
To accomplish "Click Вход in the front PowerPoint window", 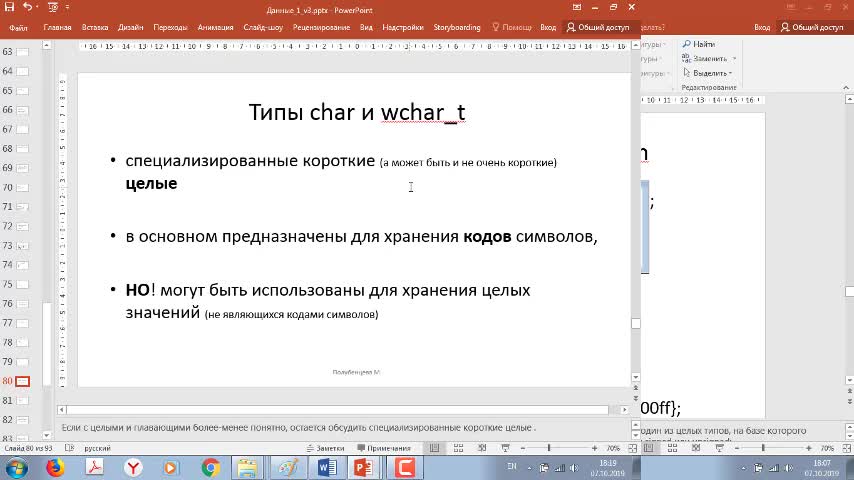I will click(548, 27).
